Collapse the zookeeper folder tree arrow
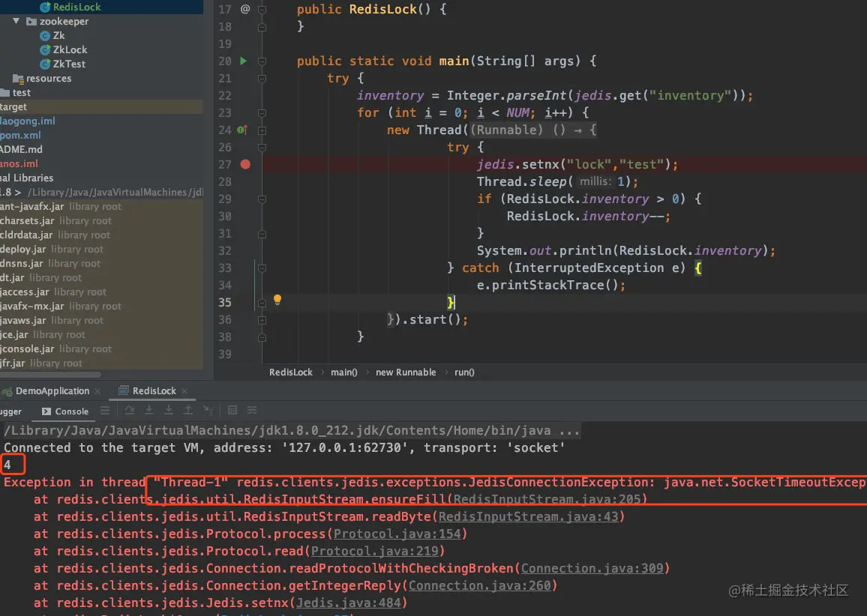Screen dimensions: 867x616 [x=16, y=21]
